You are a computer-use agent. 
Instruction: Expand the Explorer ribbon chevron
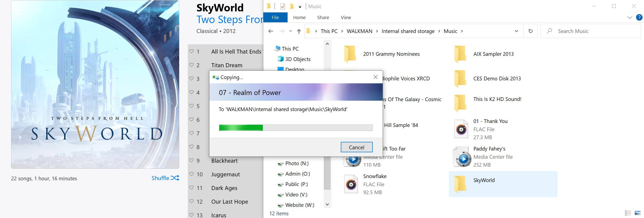tap(630, 17)
